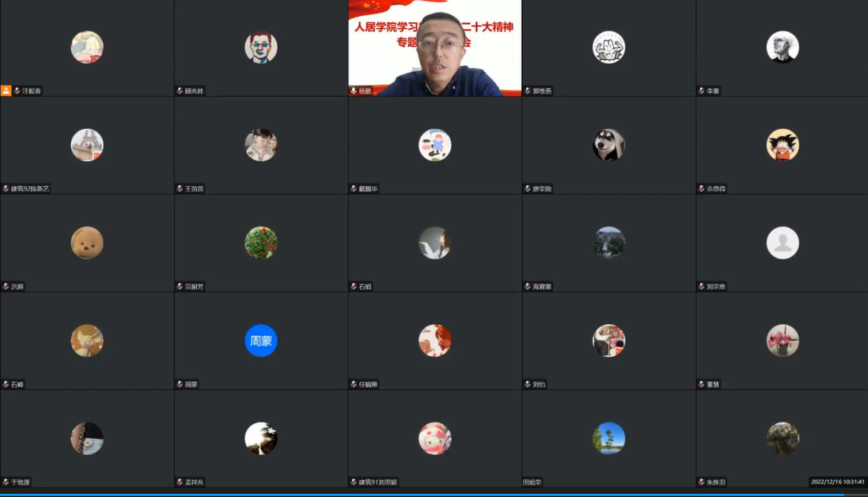The width and height of the screenshot is (868, 497).
Task: Select the Eiffel Tower avatar
Action: coord(87,145)
